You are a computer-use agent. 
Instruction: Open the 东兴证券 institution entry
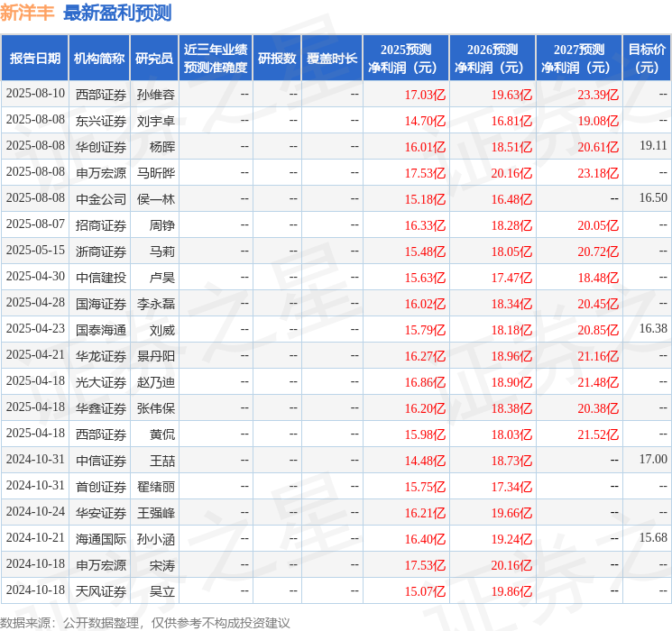coord(100,120)
